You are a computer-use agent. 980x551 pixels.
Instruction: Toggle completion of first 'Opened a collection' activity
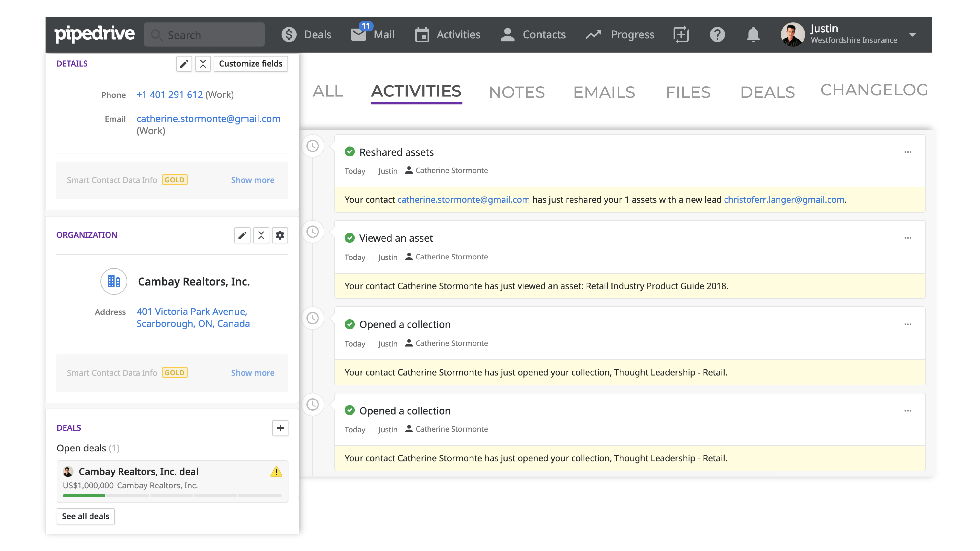pos(350,324)
